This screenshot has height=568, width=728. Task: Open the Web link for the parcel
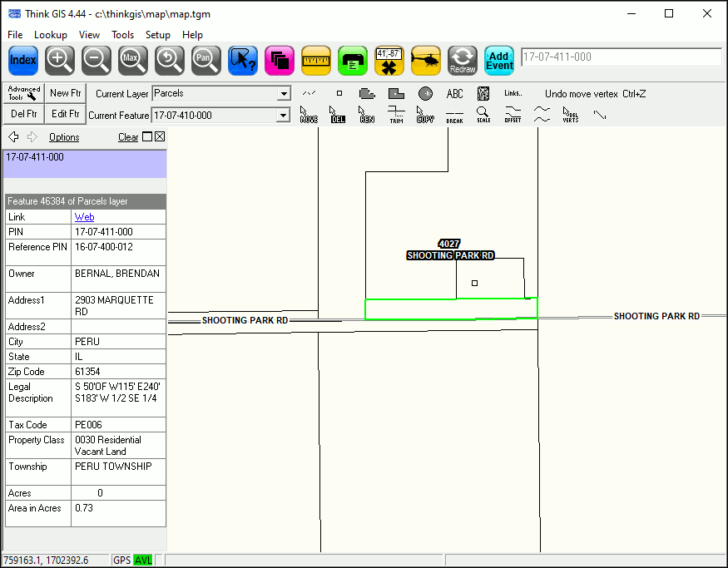pyautogui.click(x=84, y=217)
